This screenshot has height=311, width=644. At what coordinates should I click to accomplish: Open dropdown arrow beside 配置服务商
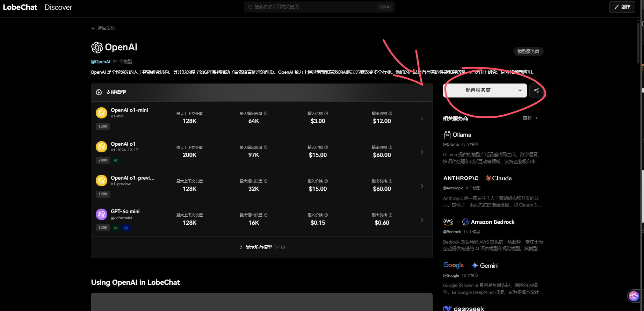click(520, 90)
